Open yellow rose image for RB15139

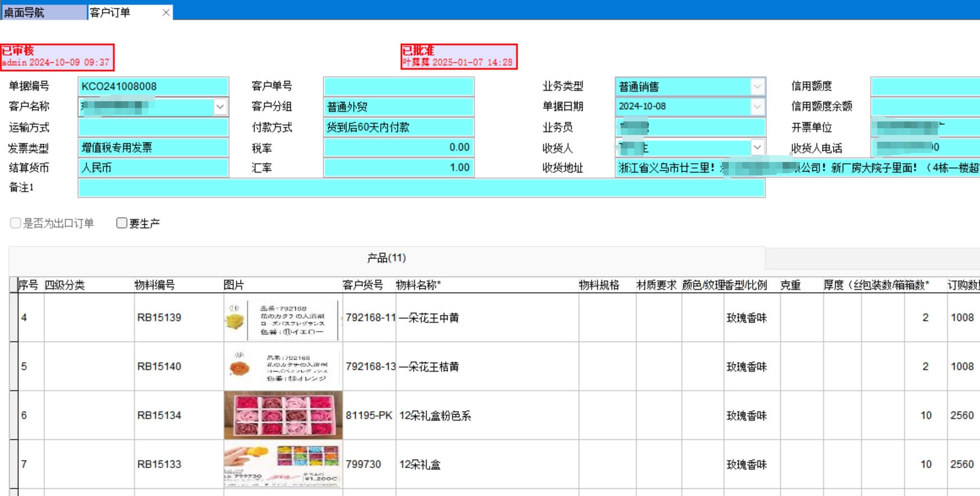tap(283, 318)
